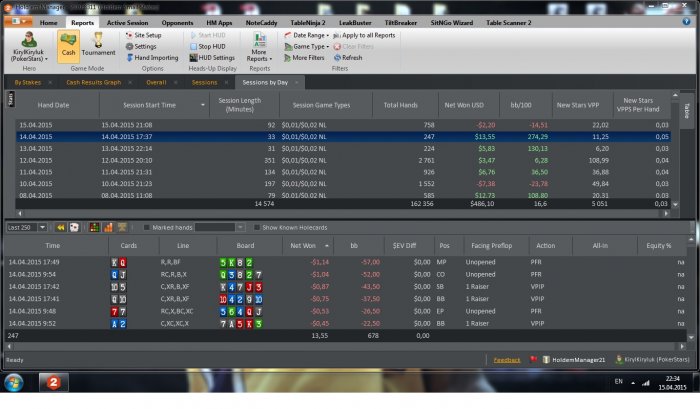Enable the Marked hands checkbox
The width and height of the screenshot is (700, 409).
pos(146,227)
